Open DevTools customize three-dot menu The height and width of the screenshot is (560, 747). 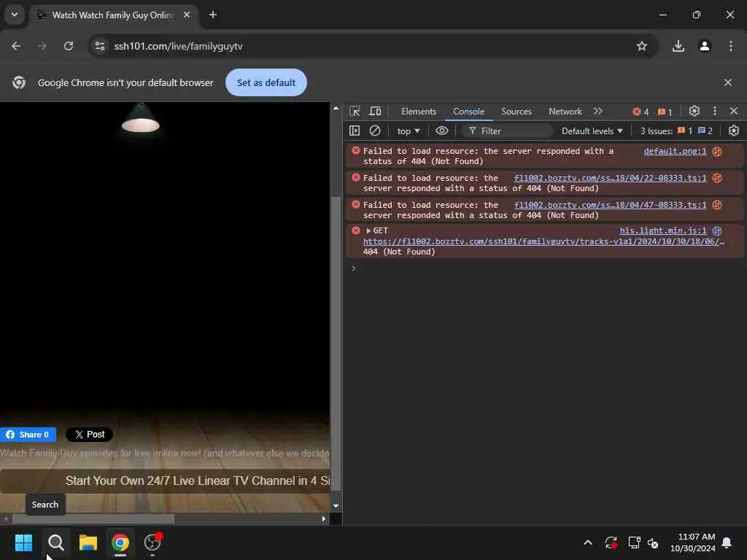[715, 112]
